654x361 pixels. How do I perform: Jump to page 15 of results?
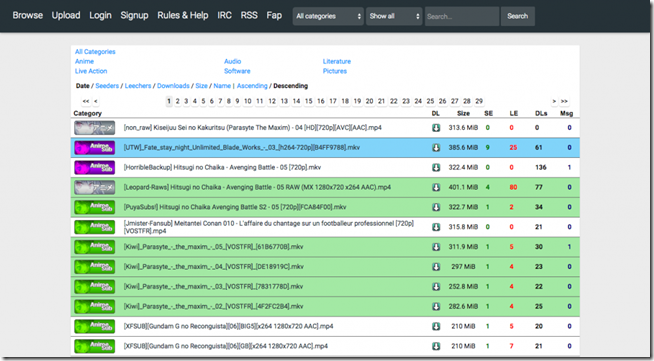(x=308, y=101)
